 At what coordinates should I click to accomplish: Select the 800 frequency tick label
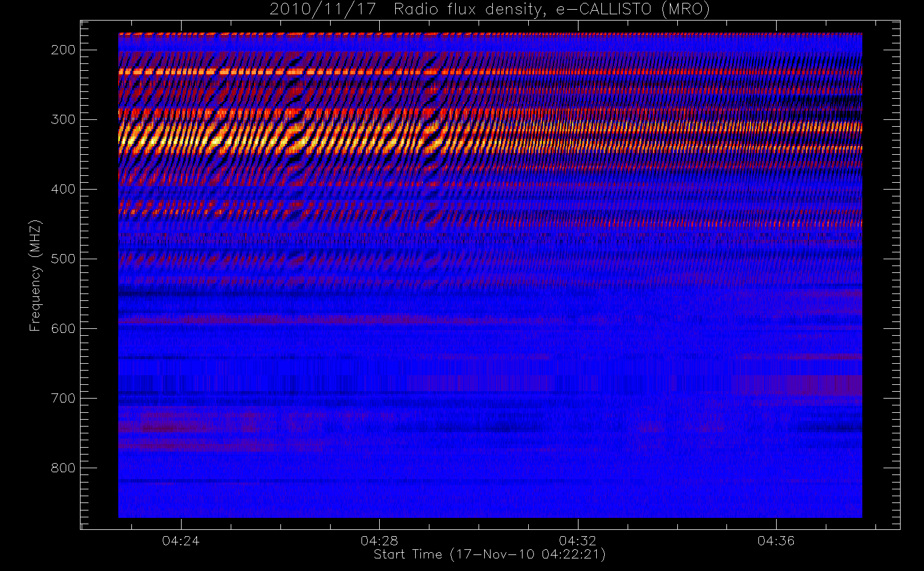tap(63, 468)
